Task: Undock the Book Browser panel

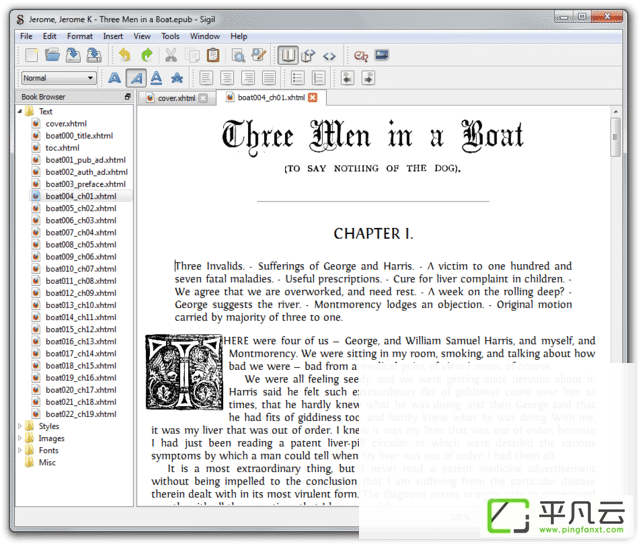Action: [x=128, y=97]
